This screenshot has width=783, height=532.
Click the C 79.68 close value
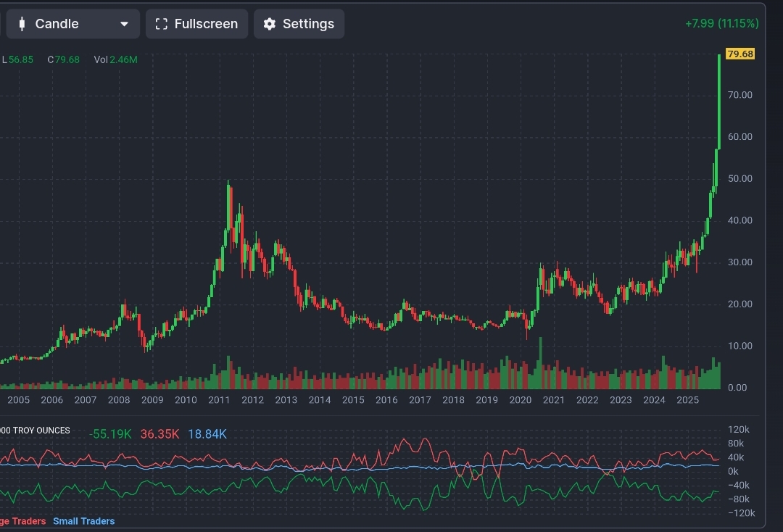pyautogui.click(x=63, y=60)
